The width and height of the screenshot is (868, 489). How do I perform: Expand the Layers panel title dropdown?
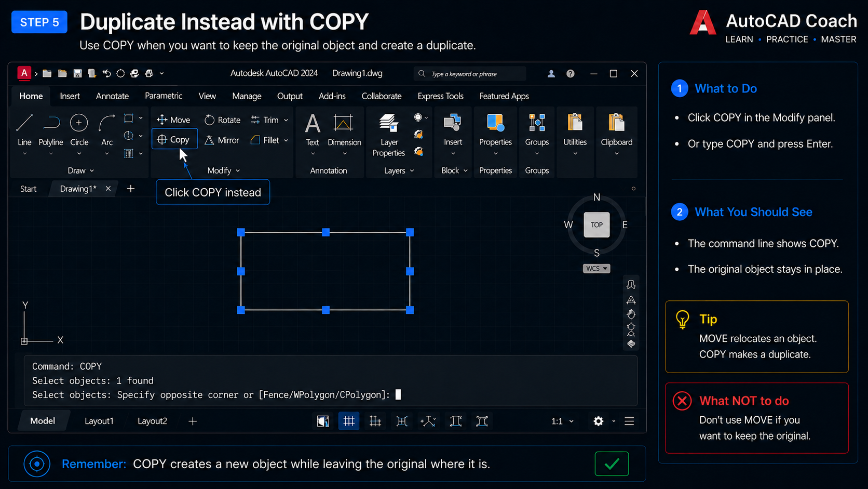click(x=399, y=170)
